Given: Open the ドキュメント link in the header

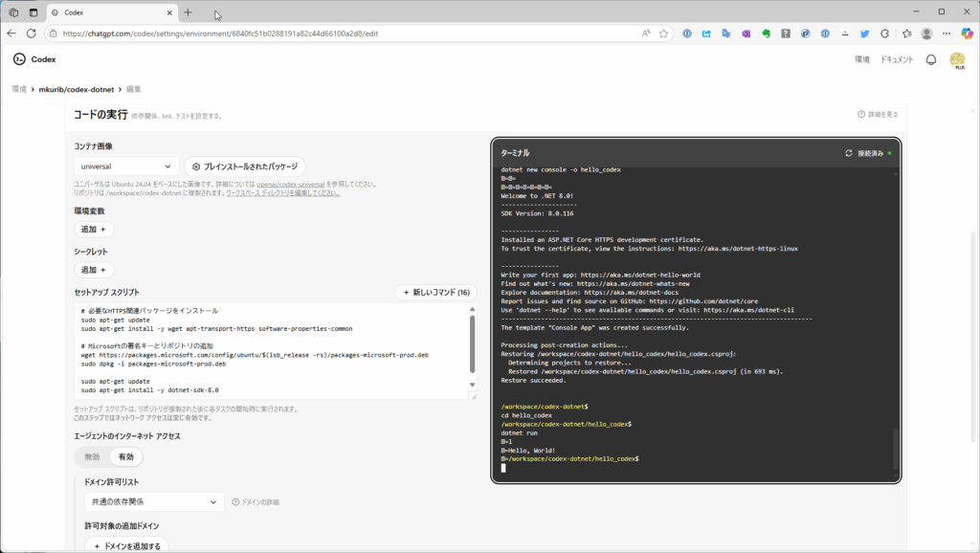Looking at the screenshot, I should pyautogui.click(x=897, y=59).
